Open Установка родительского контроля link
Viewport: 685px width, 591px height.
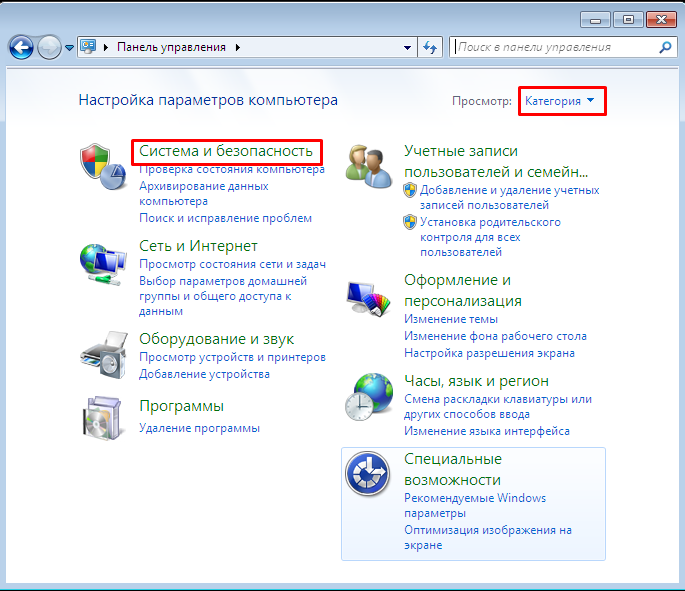coord(490,237)
